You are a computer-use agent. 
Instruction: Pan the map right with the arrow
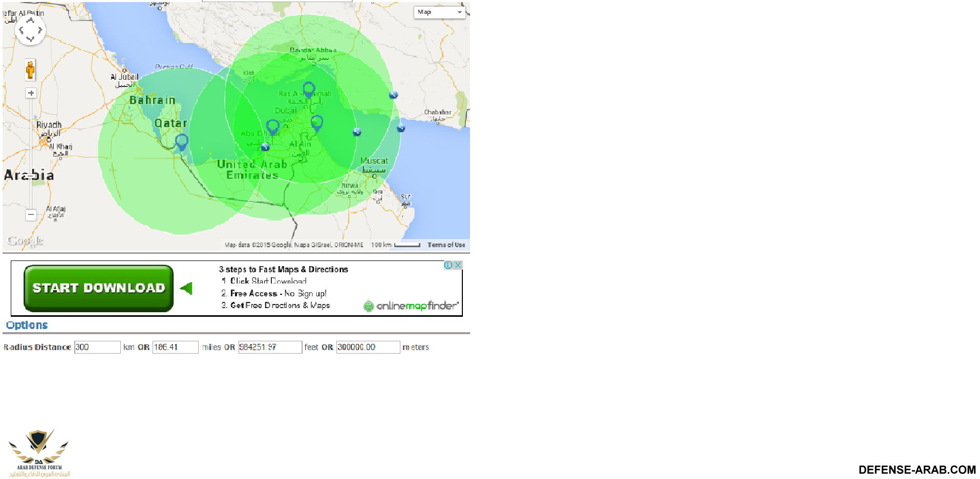tap(40, 30)
